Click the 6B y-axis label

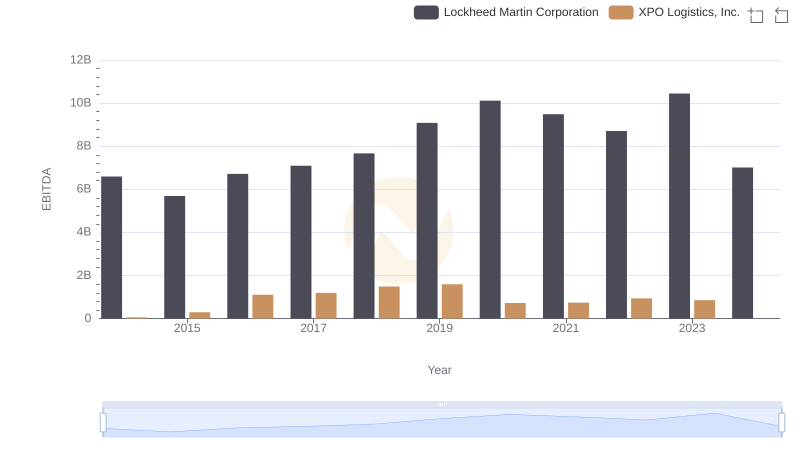[84, 189]
